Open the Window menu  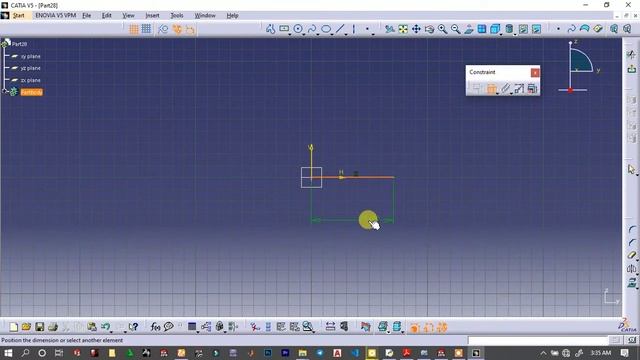point(205,16)
